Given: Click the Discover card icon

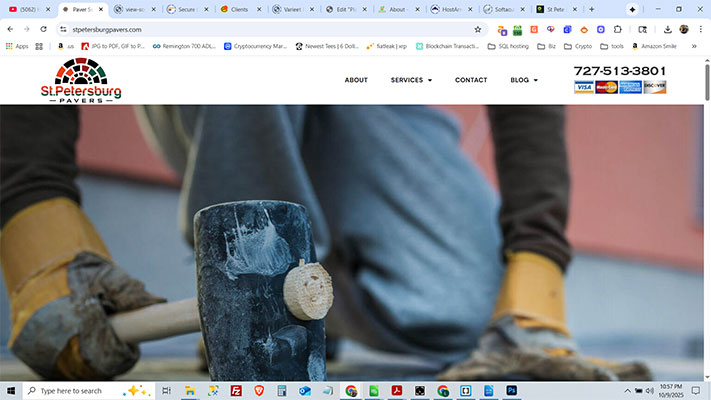Looking at the screenshot, I should 655,87.
